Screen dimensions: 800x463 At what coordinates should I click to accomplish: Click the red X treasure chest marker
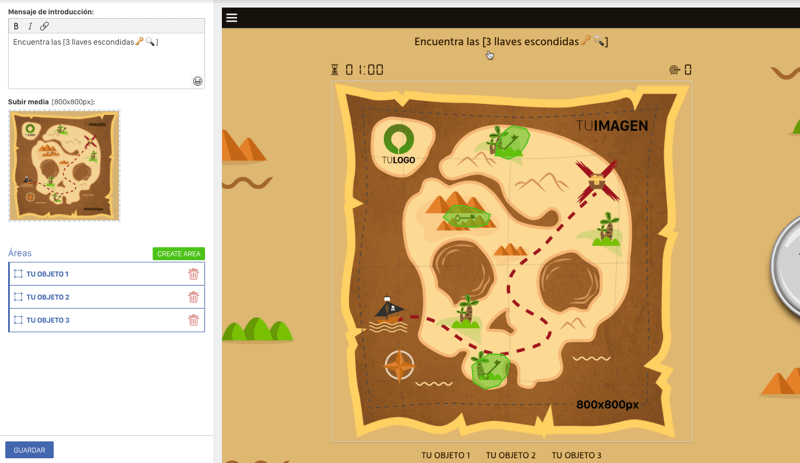coord(597,181)
